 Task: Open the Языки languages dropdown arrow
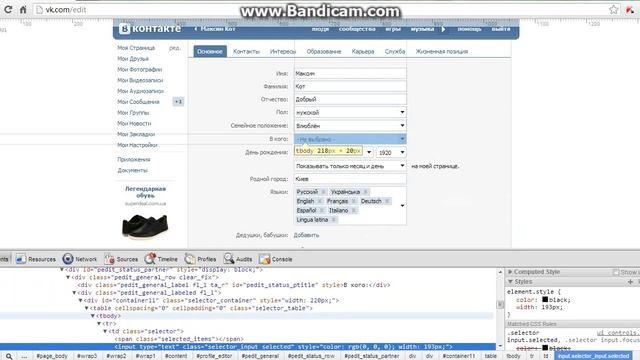(x=402, y=206)
